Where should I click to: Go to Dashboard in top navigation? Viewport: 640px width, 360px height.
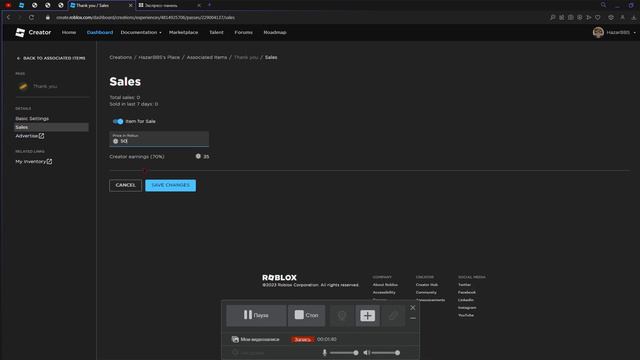pyautogui.click(x=100, y=32)
